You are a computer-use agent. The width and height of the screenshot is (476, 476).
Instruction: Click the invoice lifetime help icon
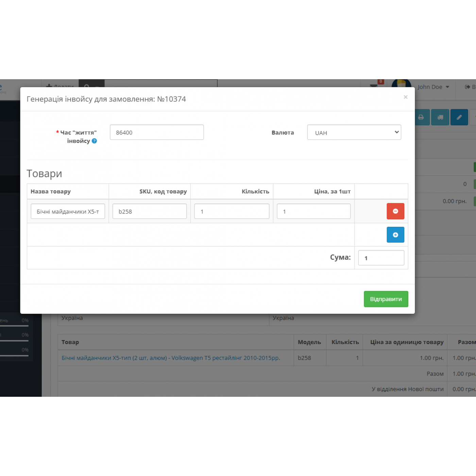click(95, 141)
